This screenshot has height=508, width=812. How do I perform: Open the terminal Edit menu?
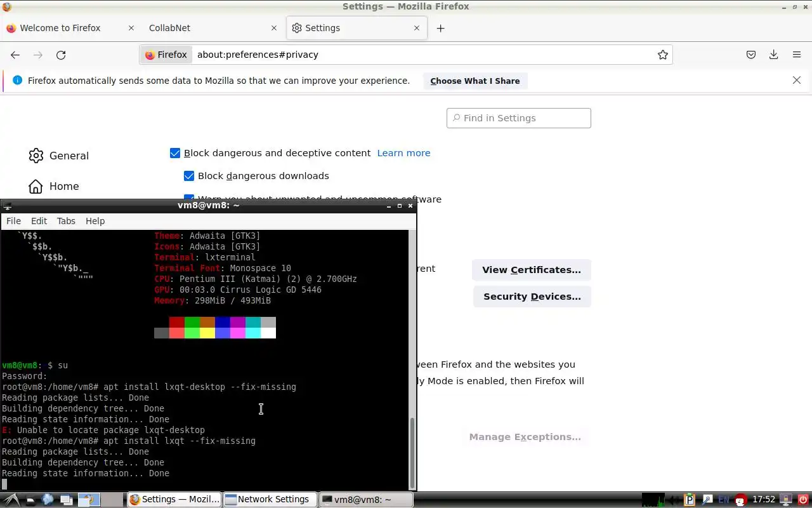click(39, 221)
